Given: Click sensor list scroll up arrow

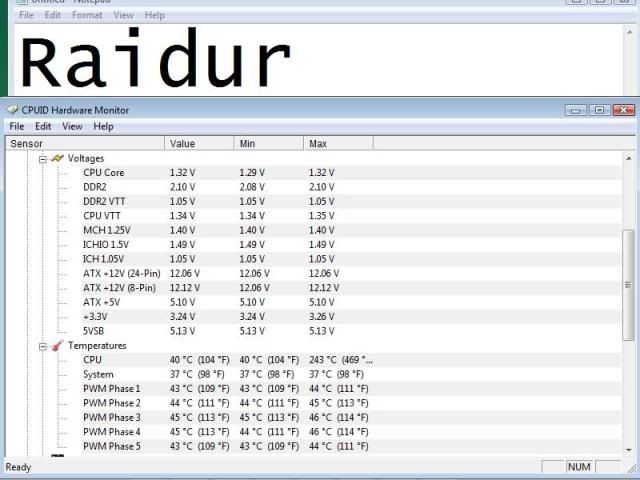Looking at the screenshot, I should (x=629, y=158).
